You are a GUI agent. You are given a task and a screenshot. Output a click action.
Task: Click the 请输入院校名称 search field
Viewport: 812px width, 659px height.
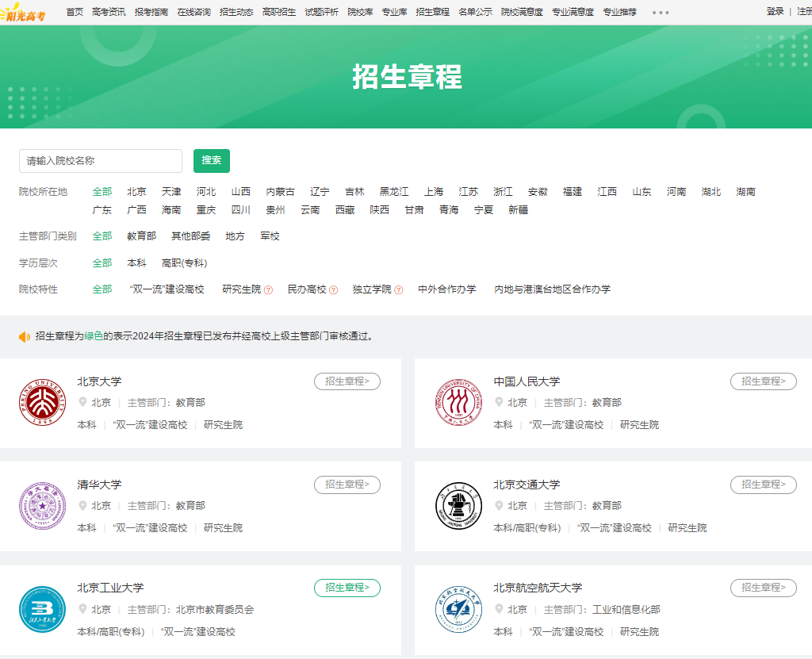pyautogui.click(x=101, y=160)
